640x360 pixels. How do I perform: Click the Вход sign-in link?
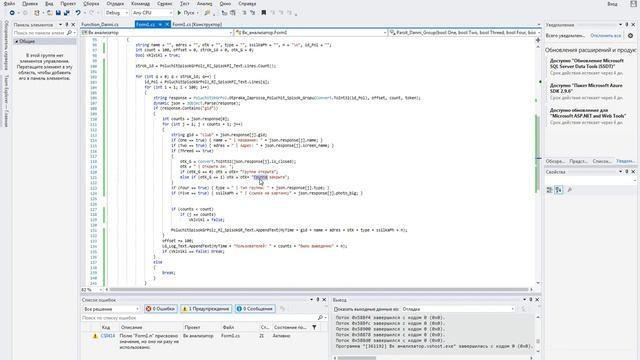point(612,4)
